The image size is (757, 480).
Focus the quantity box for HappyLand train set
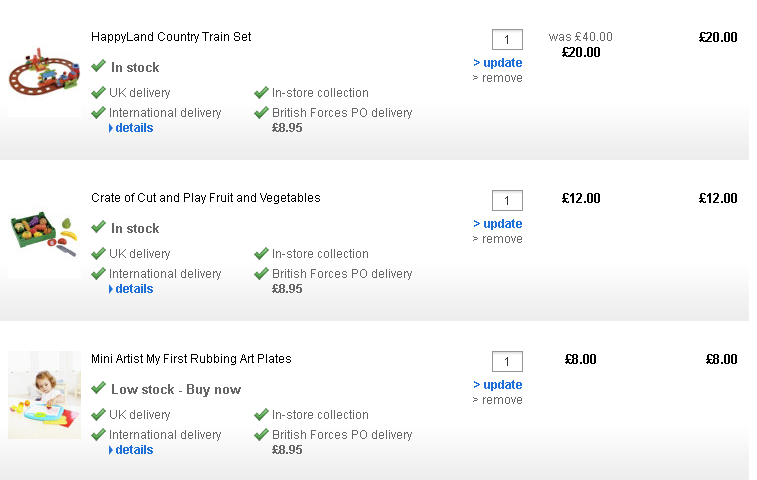click(x=507, y=40)
